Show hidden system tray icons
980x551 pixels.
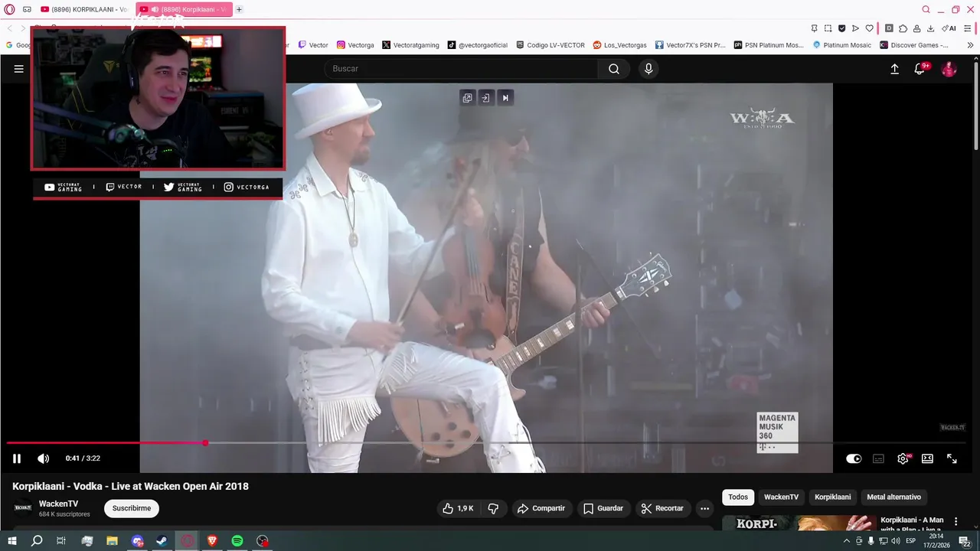[846, 541]
